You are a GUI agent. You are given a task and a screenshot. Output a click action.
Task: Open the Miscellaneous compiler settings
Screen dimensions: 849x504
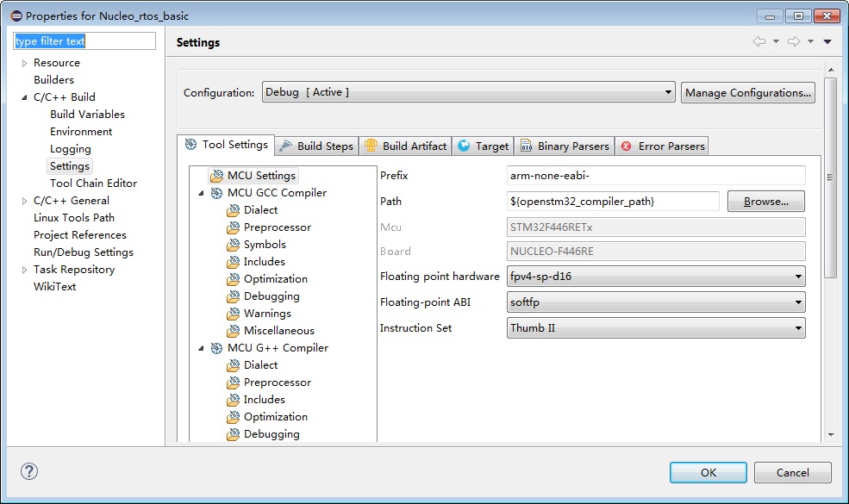coord(278,331)
